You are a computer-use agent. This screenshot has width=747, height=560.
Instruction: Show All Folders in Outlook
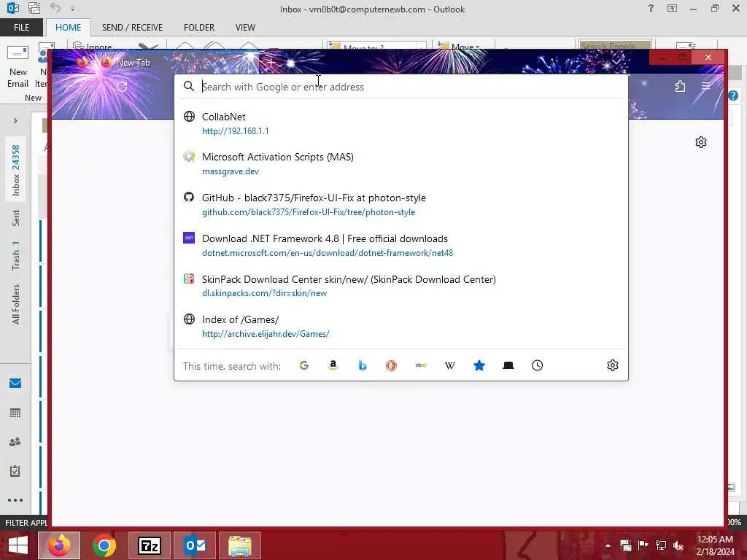[x=16, y=304]
